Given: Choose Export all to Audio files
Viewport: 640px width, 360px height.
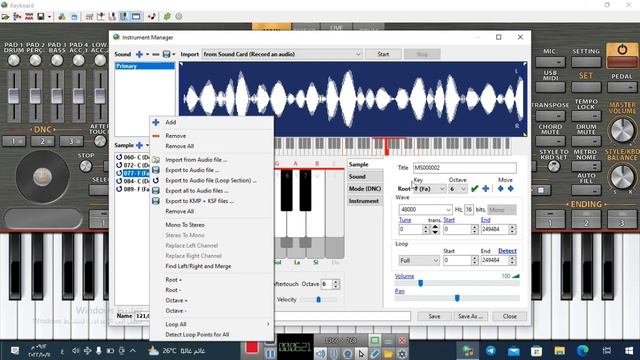Looking at the screenshot, I should [211, 191].
